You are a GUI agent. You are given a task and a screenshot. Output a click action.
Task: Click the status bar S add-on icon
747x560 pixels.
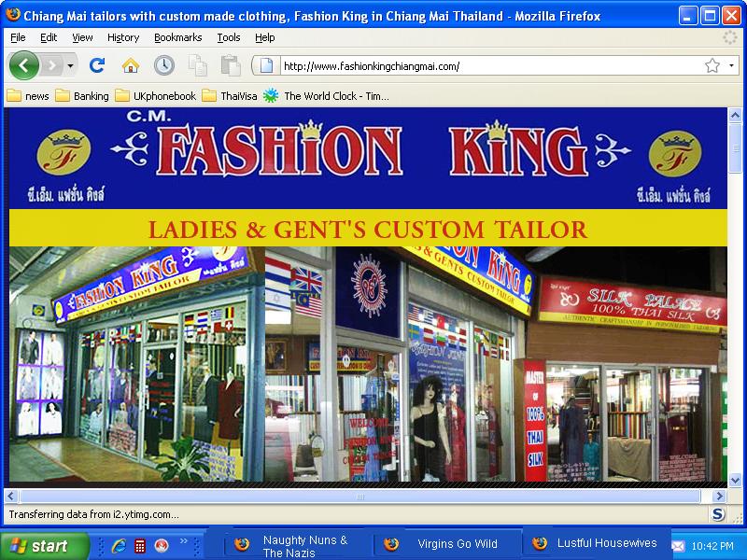click(x=718, y=514)
